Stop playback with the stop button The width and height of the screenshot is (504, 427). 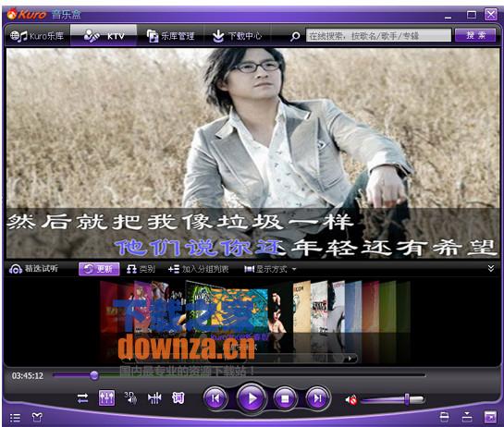(x=285, y=398)
